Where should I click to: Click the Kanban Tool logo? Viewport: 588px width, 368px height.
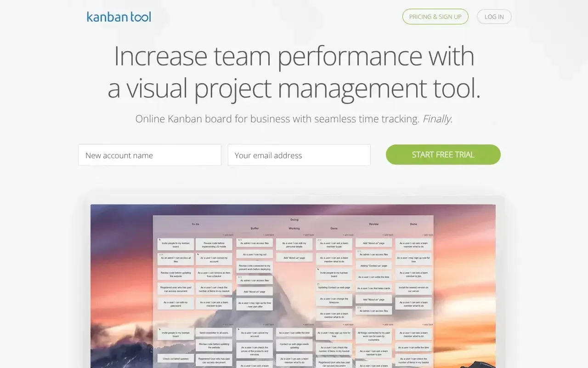[x=119, y=17]
